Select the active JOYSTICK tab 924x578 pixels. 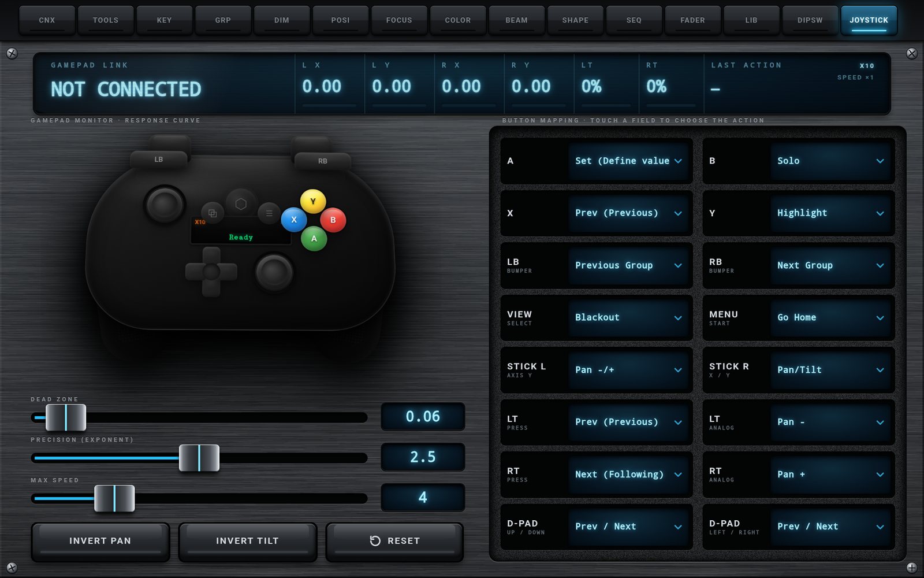coord(869,20)
